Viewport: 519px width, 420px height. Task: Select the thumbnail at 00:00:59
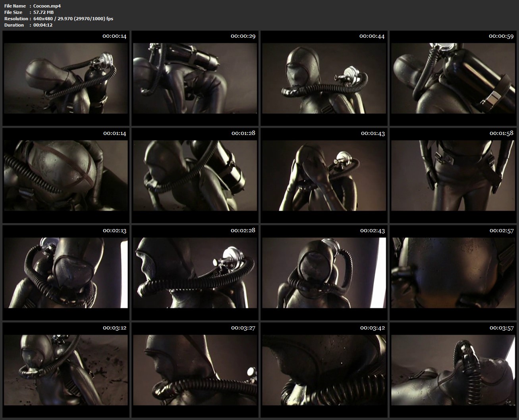[x=453, y=79]
